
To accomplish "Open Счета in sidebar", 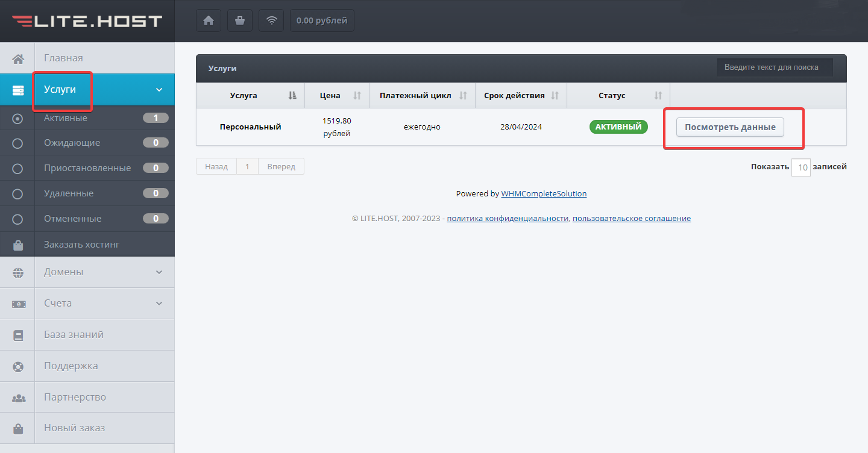I will (87, 303).
